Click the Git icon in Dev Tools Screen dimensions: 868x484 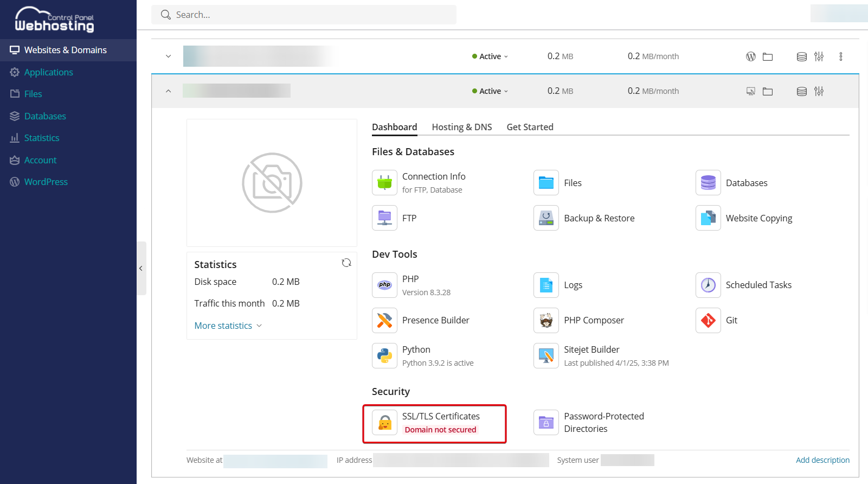[x=708, y=321]
